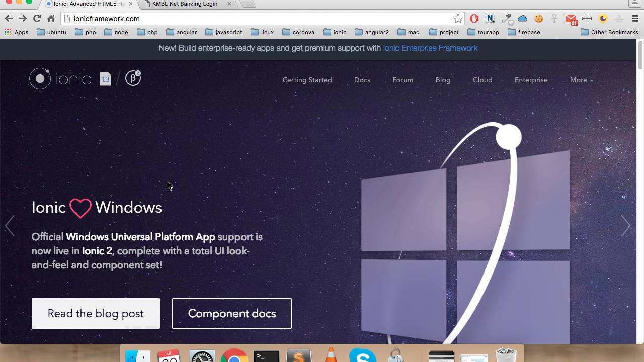Switch to the Ionic Advanced HTML5 tab
The height and width of the screenshot is (362, 644).
tap(86, 4)
